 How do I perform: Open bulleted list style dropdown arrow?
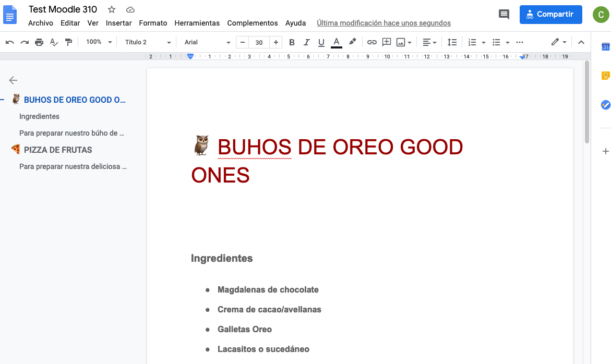pos(507,42)
